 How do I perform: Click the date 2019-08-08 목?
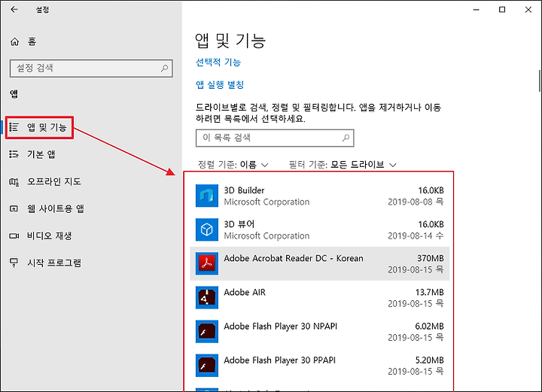[x=416, y=202]
